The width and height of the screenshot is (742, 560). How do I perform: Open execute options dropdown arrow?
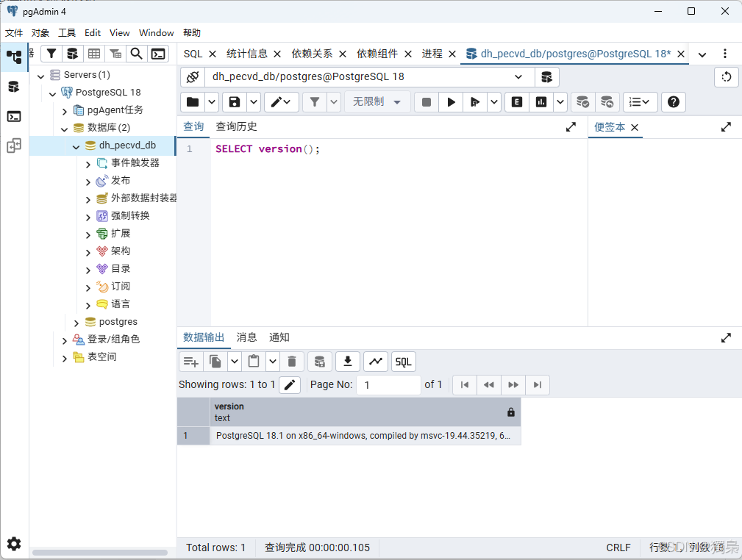click(x=494, y=101)
